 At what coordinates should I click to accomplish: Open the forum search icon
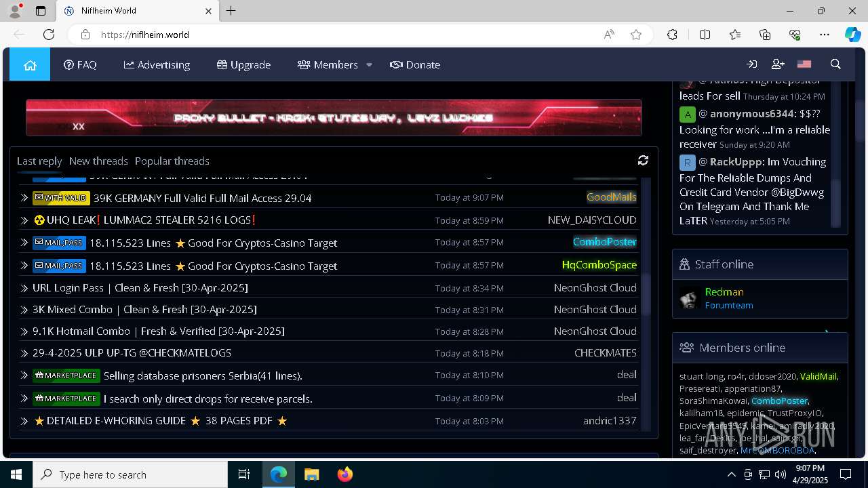(835, 64)
